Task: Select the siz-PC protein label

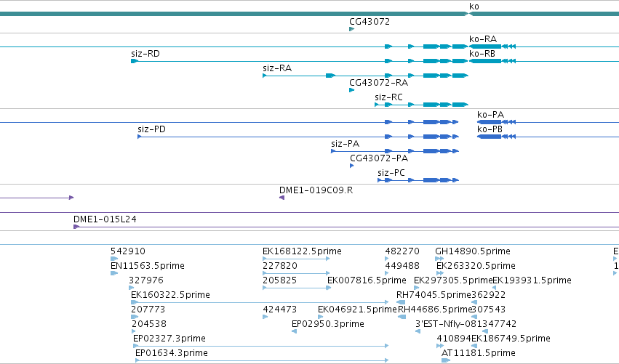Action: click(391, 173)
